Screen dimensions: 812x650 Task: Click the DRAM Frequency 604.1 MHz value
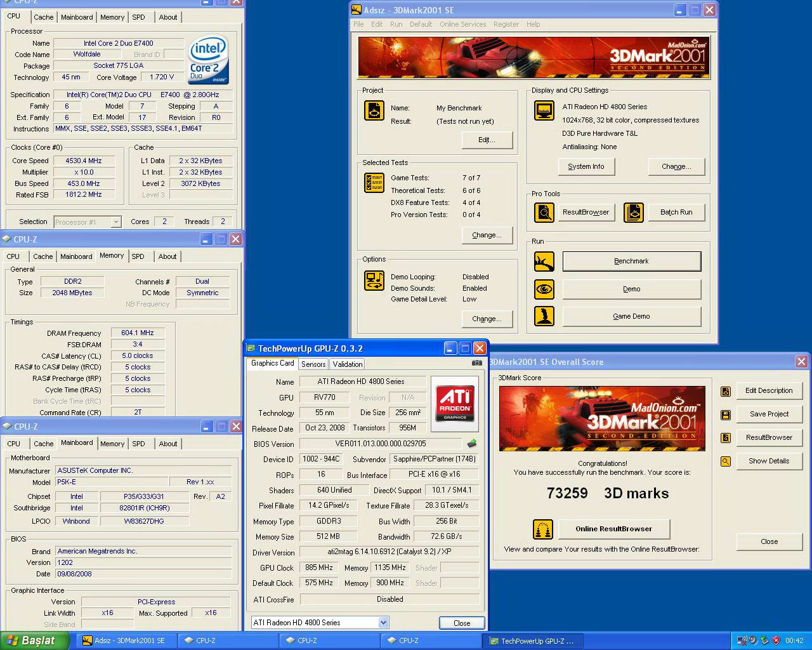[x=138, y=333]
